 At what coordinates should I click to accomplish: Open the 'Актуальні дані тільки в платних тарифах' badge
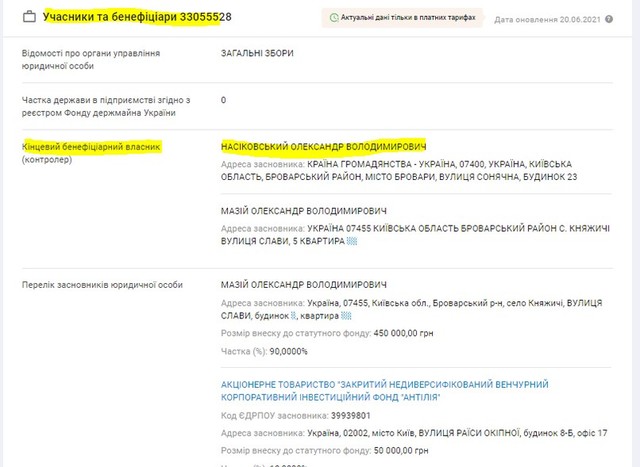coord(405,18)
